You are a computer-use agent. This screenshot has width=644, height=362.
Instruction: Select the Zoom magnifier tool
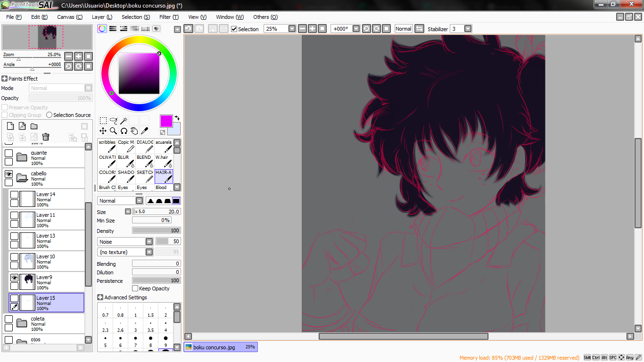113,131
